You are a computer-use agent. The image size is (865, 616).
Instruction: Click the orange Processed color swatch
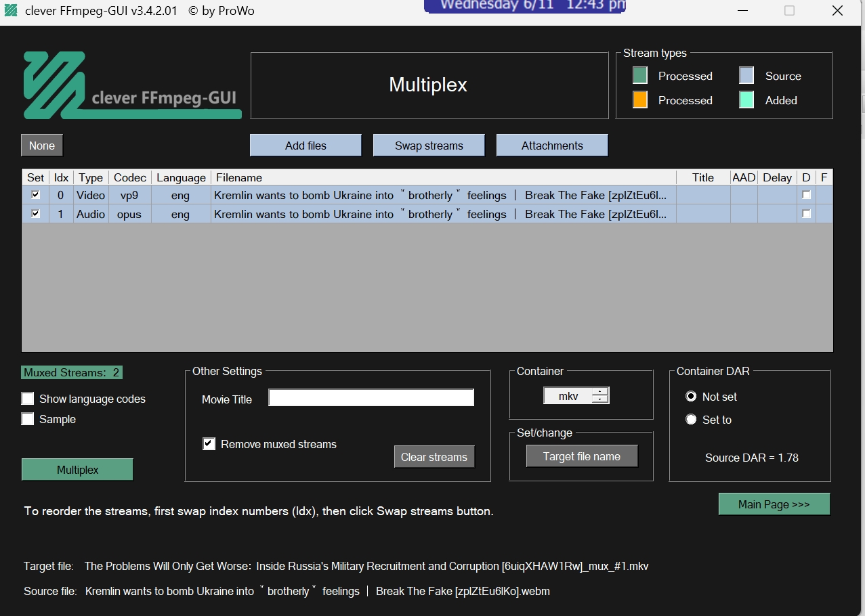coord(640,100)
